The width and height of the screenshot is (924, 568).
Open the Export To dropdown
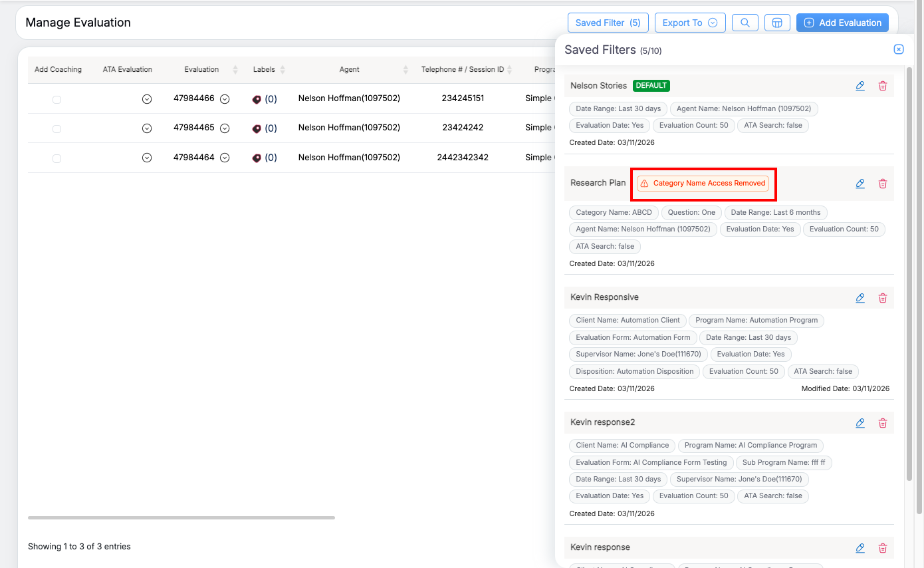[x=689, y=23]
